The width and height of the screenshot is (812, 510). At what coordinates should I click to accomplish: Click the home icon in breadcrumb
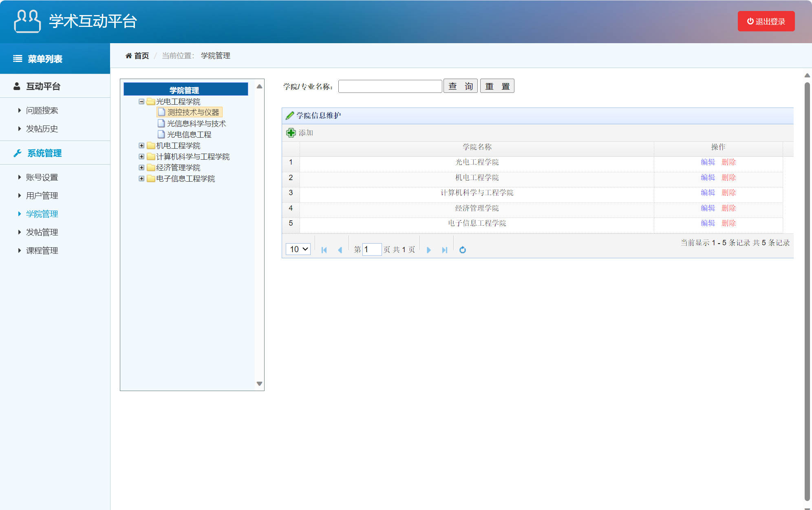tap(128, 56)
